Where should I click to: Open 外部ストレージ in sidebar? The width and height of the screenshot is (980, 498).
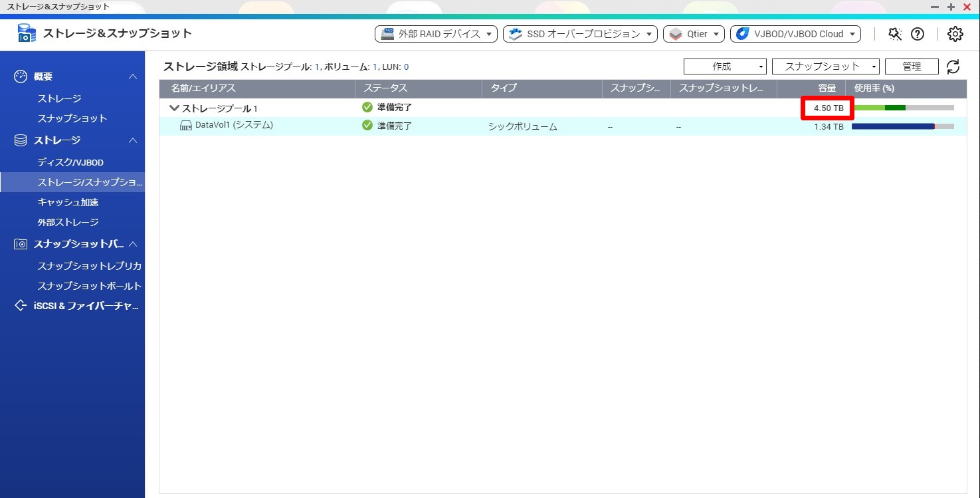tap(68, 222)
